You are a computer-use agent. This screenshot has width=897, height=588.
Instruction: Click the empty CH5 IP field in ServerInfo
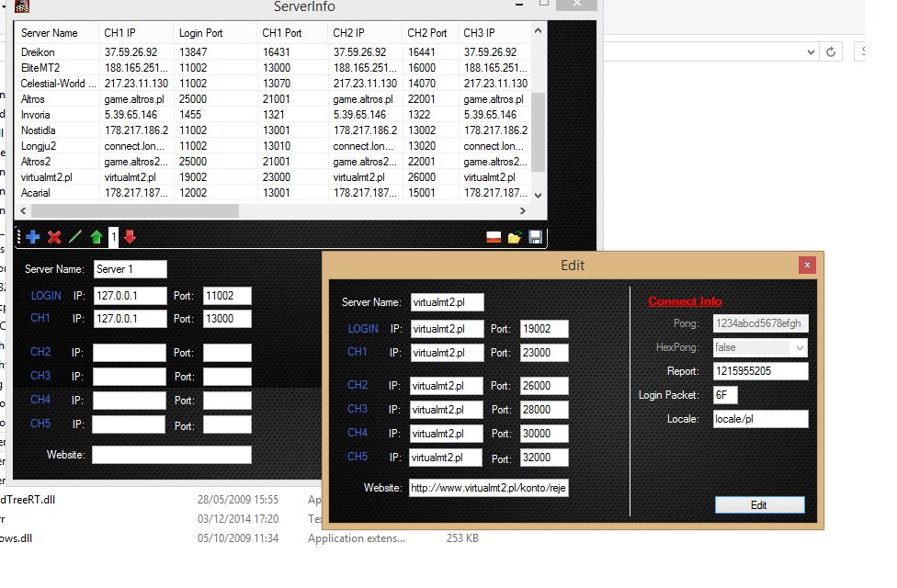(129, 424)
